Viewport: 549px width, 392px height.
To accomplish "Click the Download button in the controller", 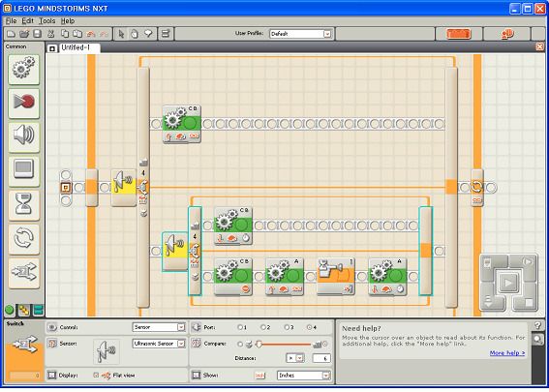I will point(489,301).
